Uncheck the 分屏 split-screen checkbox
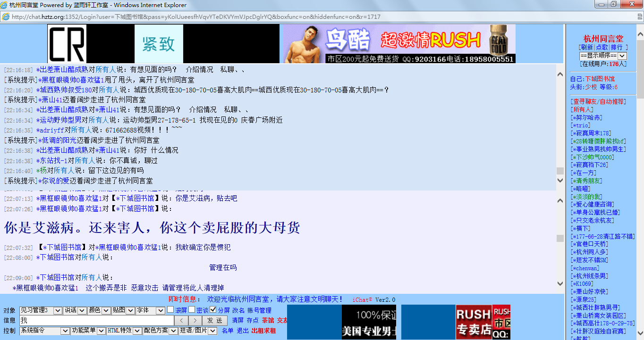644x340 pixels. tap(213, 310)
